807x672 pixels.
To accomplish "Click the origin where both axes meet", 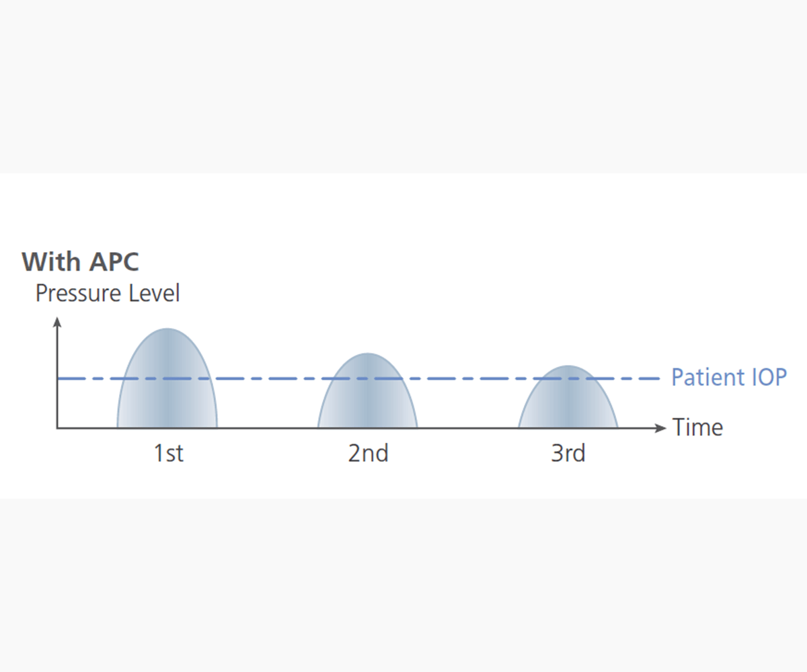I will point(58,427).
